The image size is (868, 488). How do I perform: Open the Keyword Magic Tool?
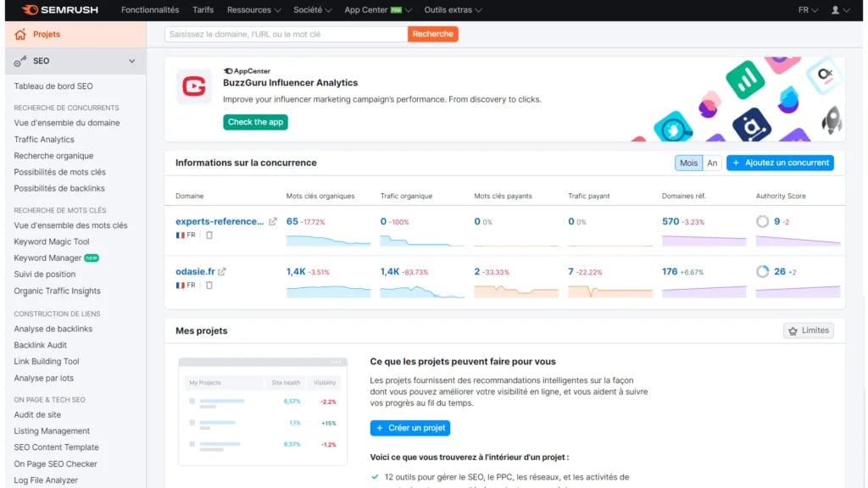(x=53, y=241)
